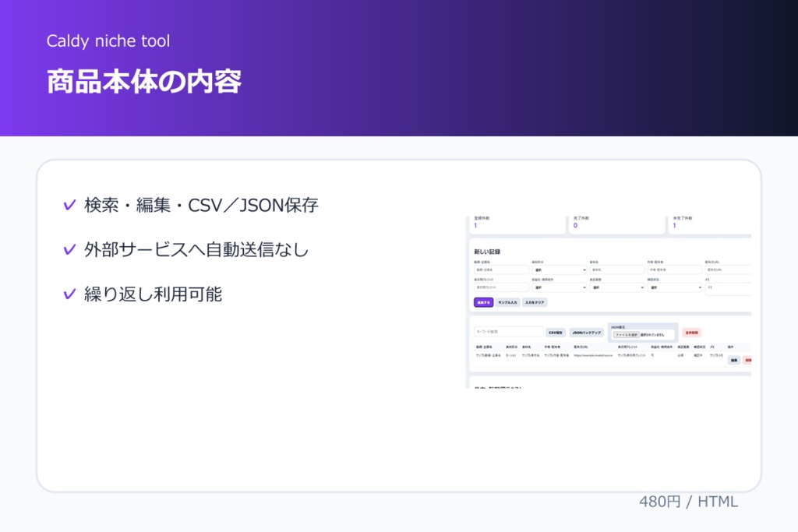Click the purple 追加する button
The width and height of the screenshot is (798, 532).
point(483,302)
